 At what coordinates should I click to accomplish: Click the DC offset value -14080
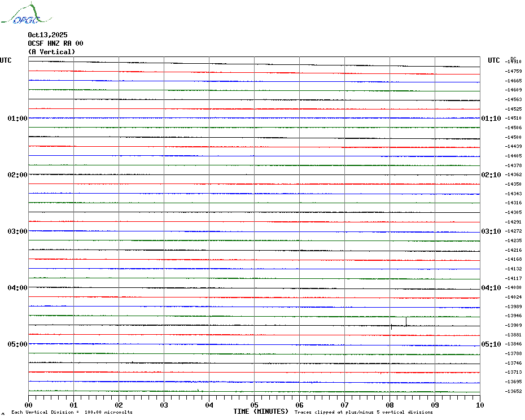pyautogui.click(x=513, y=288)
